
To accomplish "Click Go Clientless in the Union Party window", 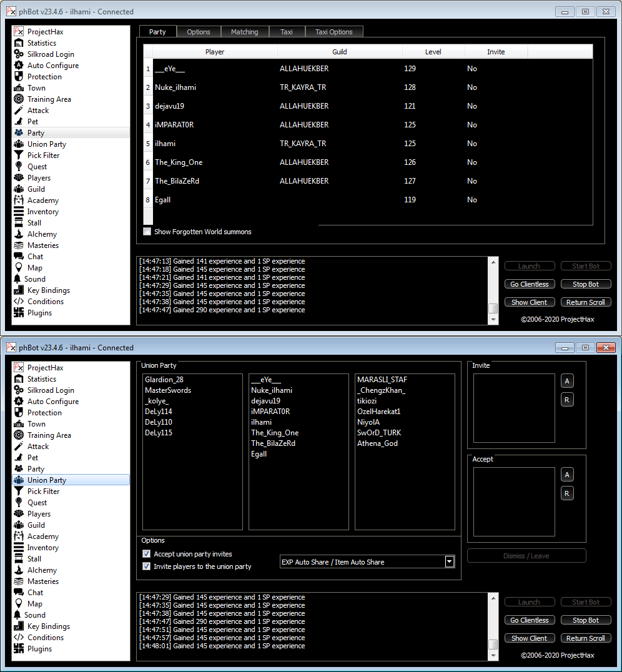I will [x=529, y=620].
